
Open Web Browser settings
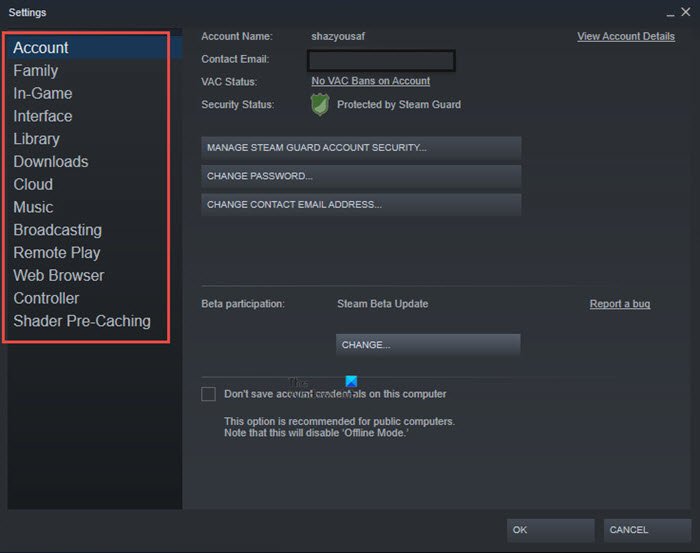(x=58, y=275)
